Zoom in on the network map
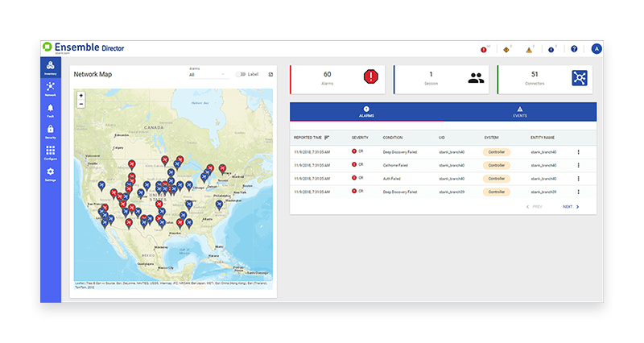Viewport: 644px width, 343px height. click(x=80, y=96)
